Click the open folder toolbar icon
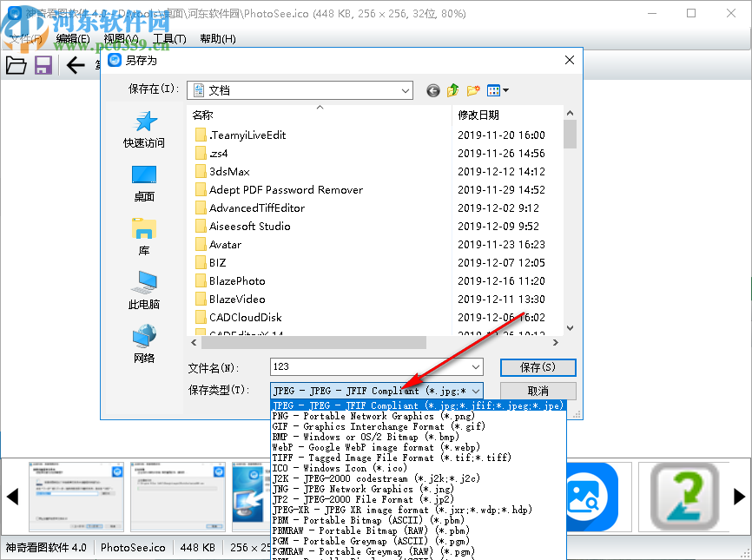Image resolution: width=752 pixels, height=560 pixels. click(16, 65)
